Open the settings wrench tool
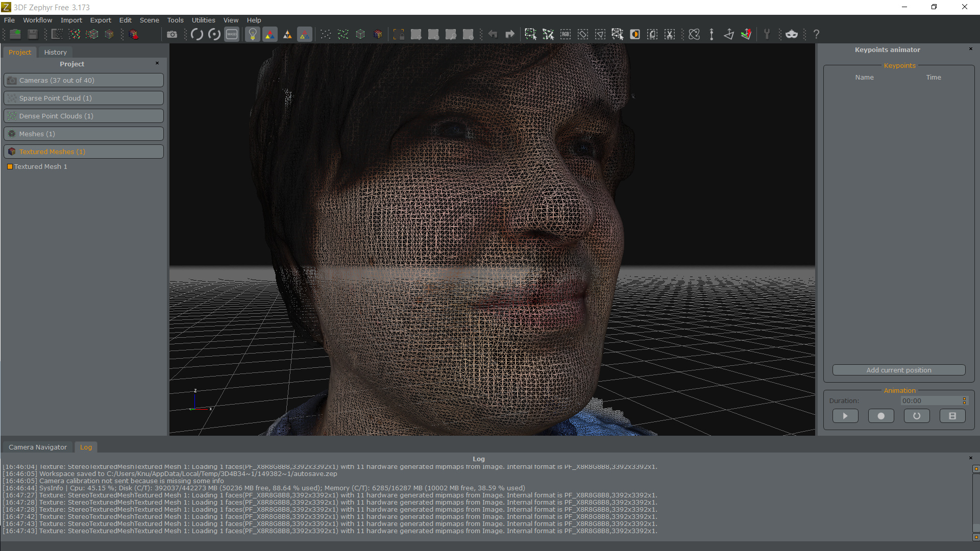Image resolution: width=980 pixels, height=551 pixels. click(x=767, y=34)
